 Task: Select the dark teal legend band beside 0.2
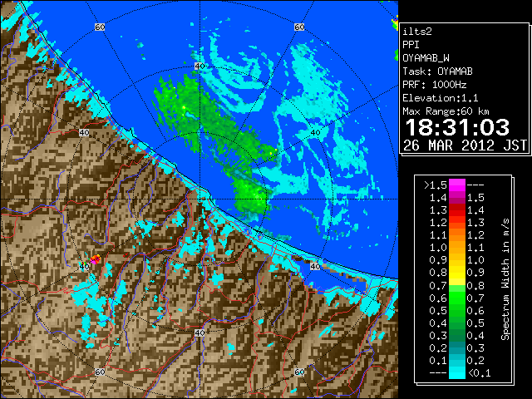click(x=457, y=347)
